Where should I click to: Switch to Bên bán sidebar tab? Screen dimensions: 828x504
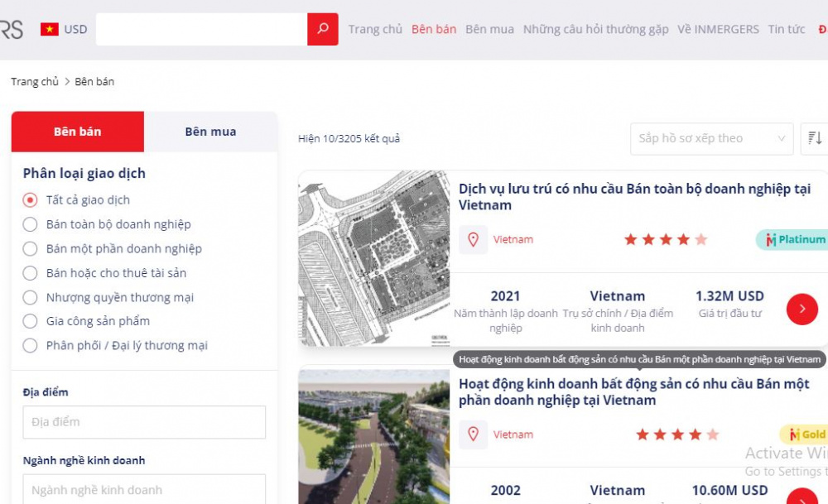pos(78,132)
